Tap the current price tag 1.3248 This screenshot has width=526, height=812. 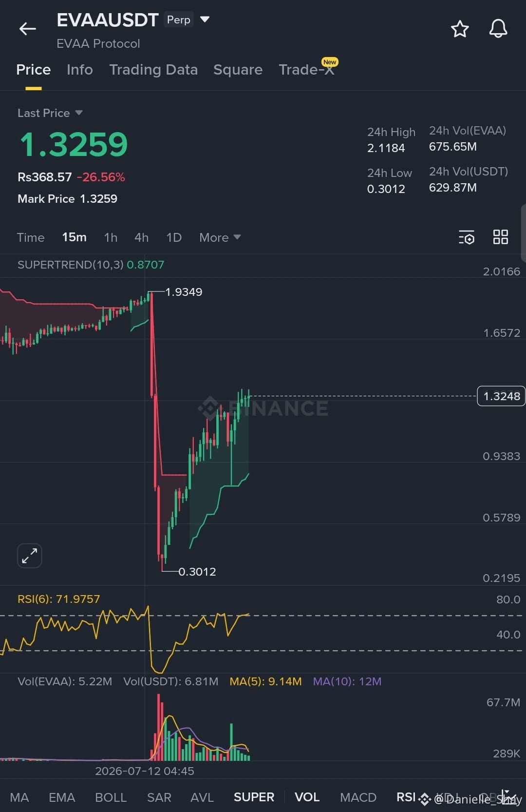[x=501, y=396]
